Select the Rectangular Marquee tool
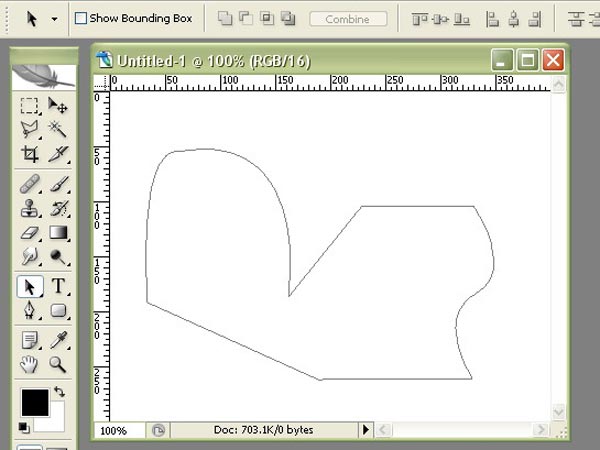The width and height of the screenshot is (600, 450). [x=29, y=106]
